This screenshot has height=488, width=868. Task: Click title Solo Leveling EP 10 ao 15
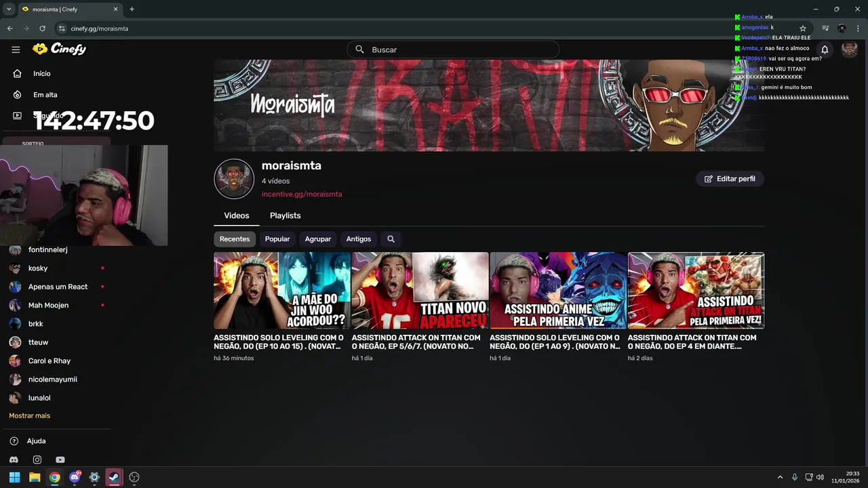click(x=279, y=342)
